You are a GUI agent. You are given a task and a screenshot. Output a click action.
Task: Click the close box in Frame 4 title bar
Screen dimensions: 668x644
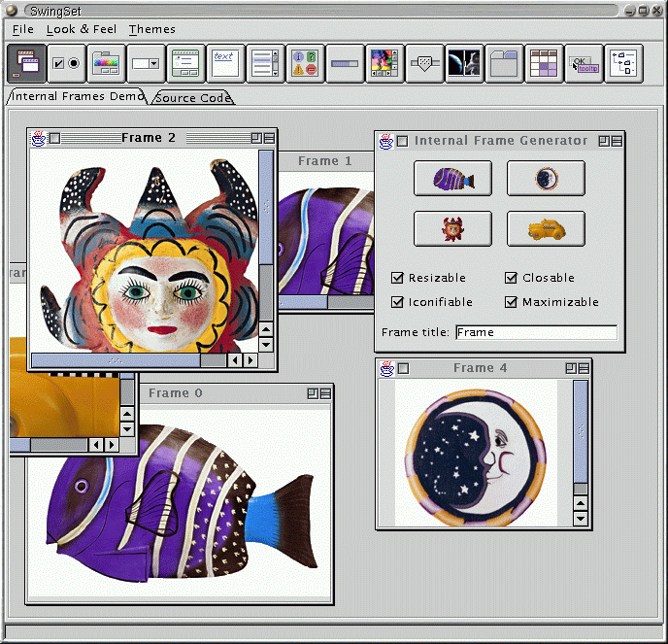(403, 369)
